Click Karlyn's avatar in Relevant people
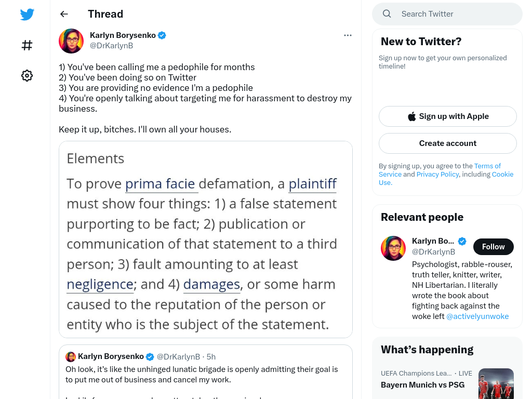 (393, 248)
